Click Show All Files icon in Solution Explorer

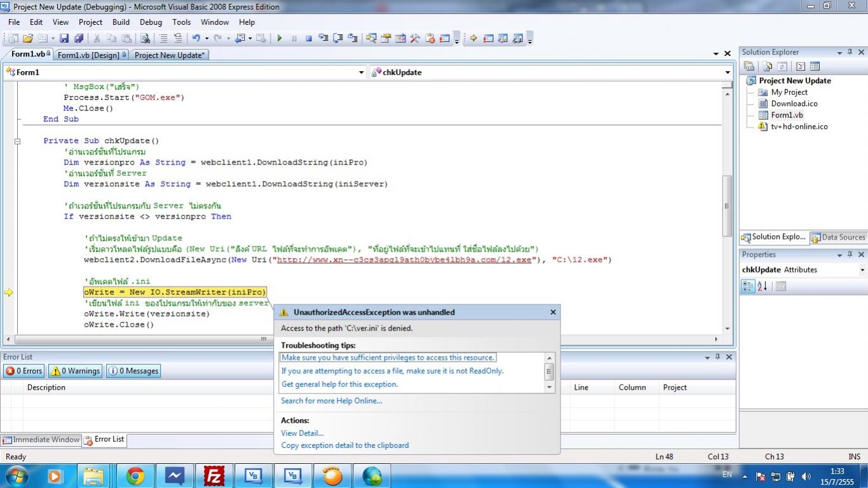[768, 66]
